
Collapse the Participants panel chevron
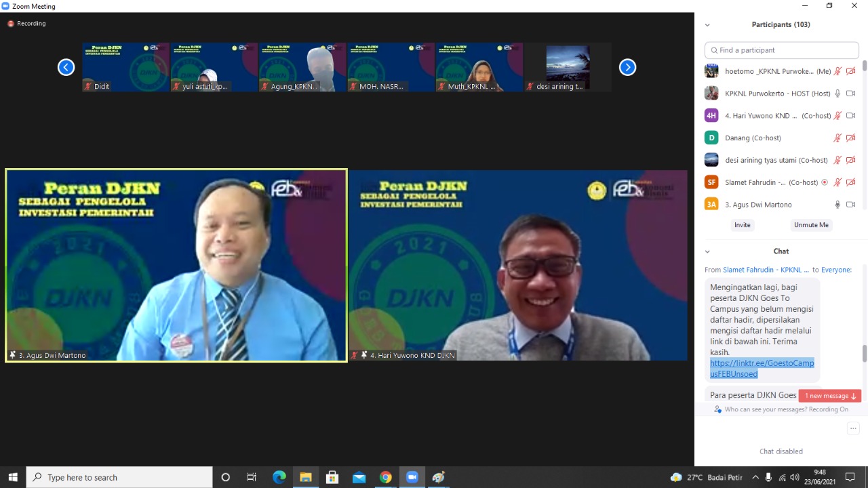coord(707,25)
